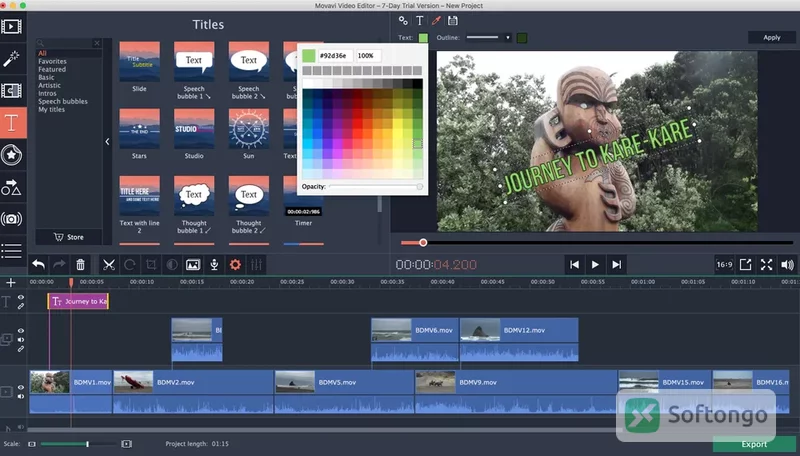Open the Store button
Screen dimensions: 800x456
[68, 237]
